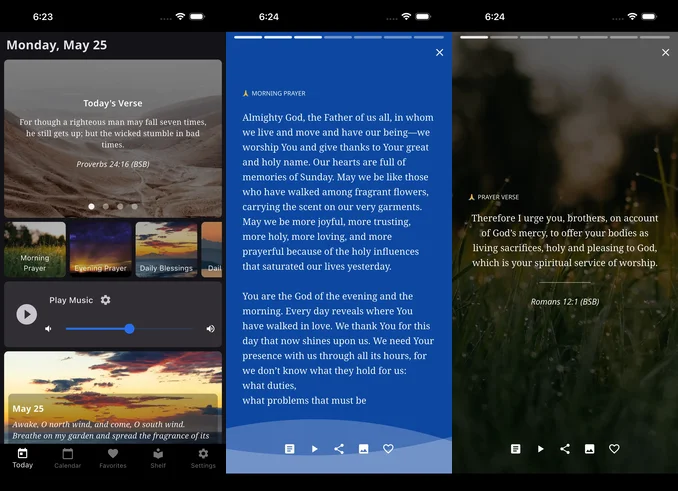
Task: Adjust the music volume slider handle
Action: pyautogui.click(x=129, y=329)
